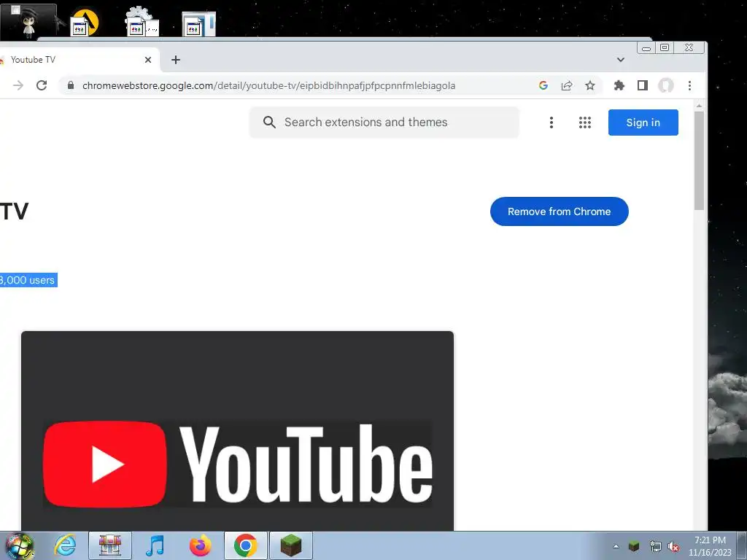The height and width of the screenshot is (560, 747).
Task: Reload the Chrome Web Store page
Action: (42, 85)
